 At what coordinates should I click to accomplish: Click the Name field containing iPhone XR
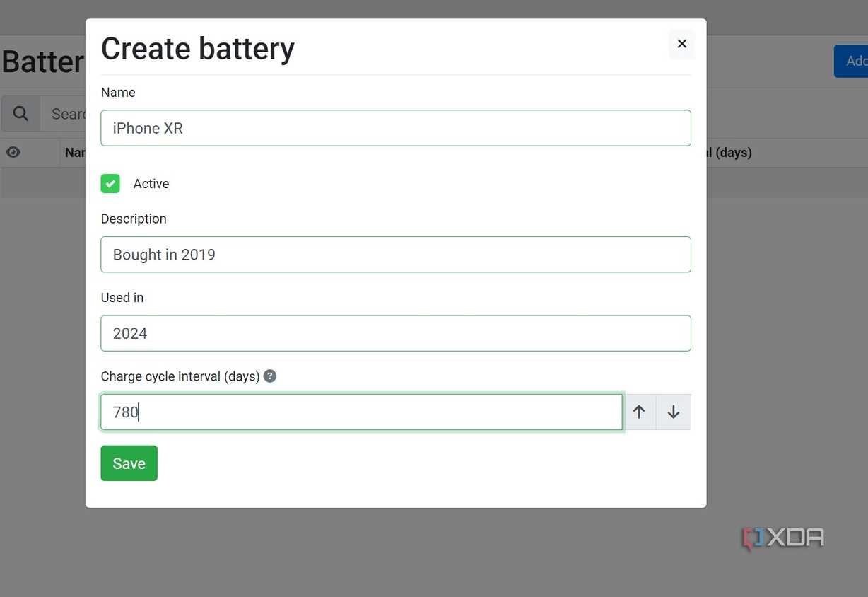[396, 128]
